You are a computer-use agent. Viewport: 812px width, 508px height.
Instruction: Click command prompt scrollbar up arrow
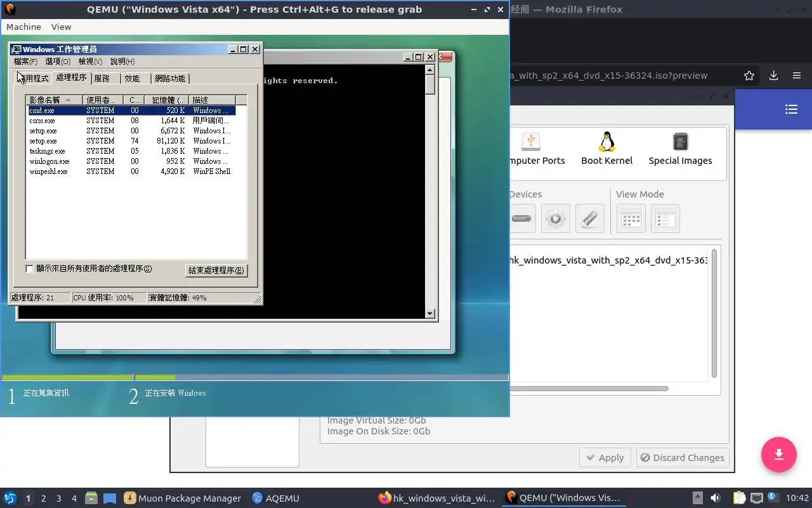tap(430, 69)
